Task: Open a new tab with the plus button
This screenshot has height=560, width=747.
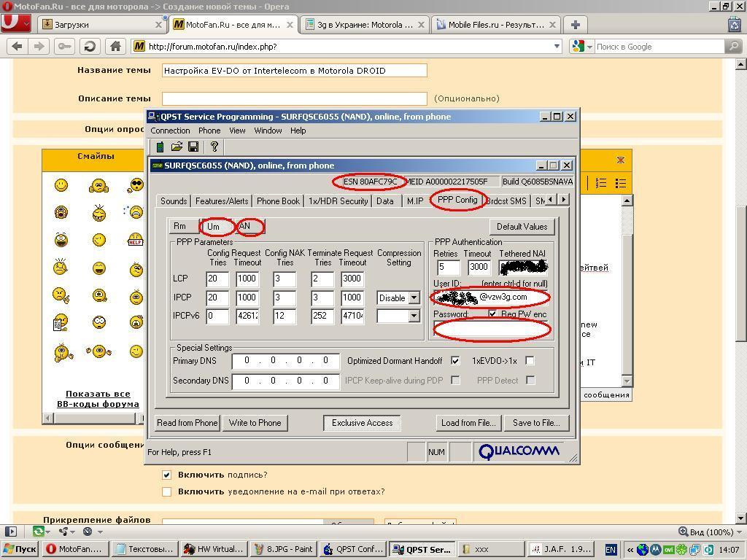Action: [575, 25]
